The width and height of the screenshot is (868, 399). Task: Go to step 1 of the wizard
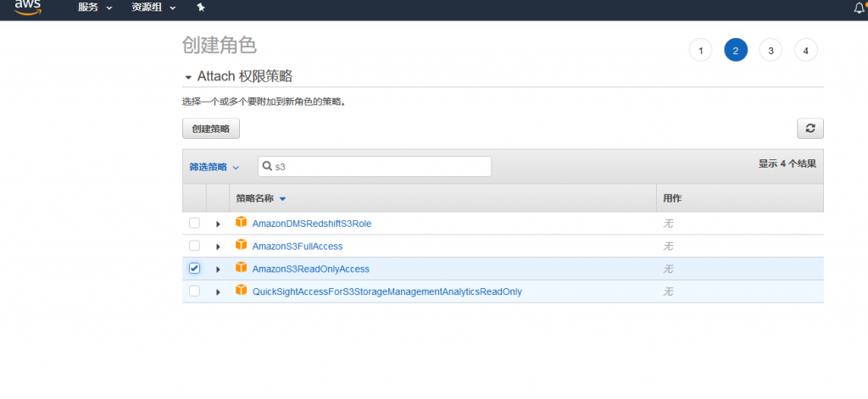tap(701, 50)
